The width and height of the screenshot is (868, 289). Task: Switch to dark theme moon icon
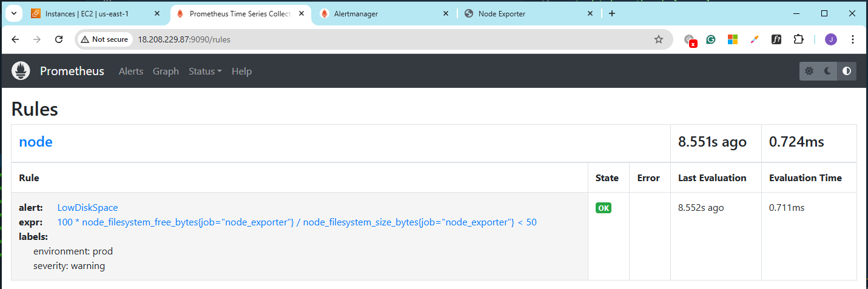828,71
